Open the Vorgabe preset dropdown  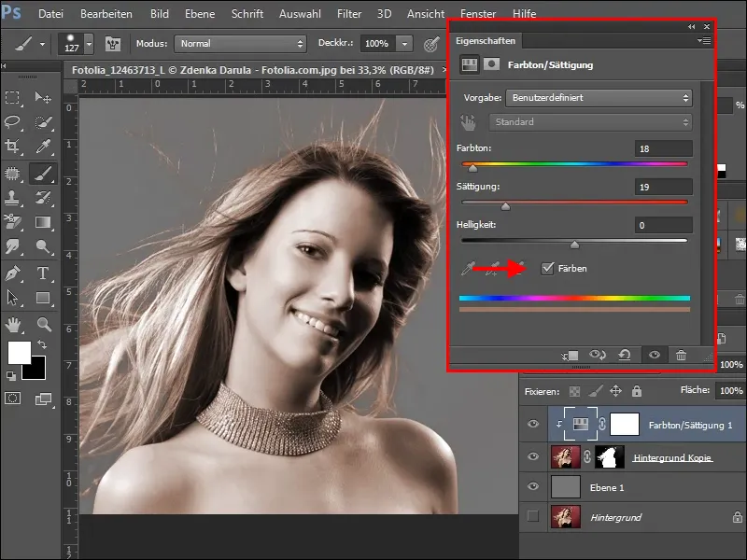(599, 98)
